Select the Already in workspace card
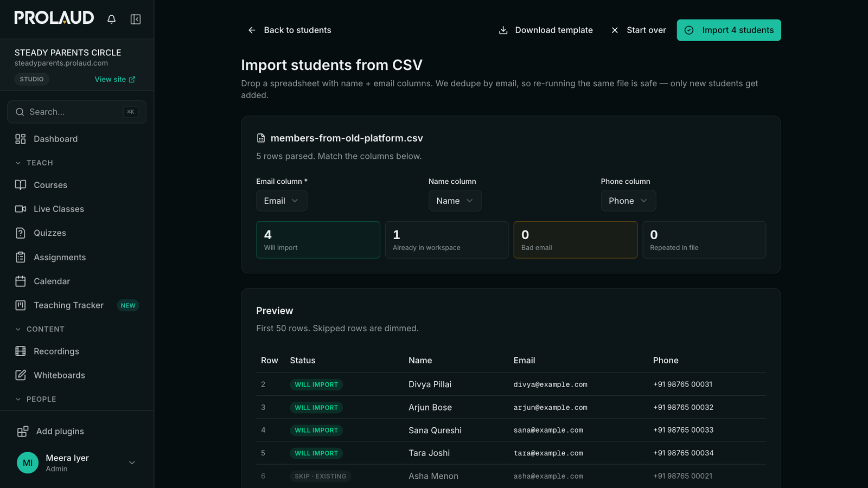Image resolution: width=868 pixels, height=488 pixels. coord(447,240)
